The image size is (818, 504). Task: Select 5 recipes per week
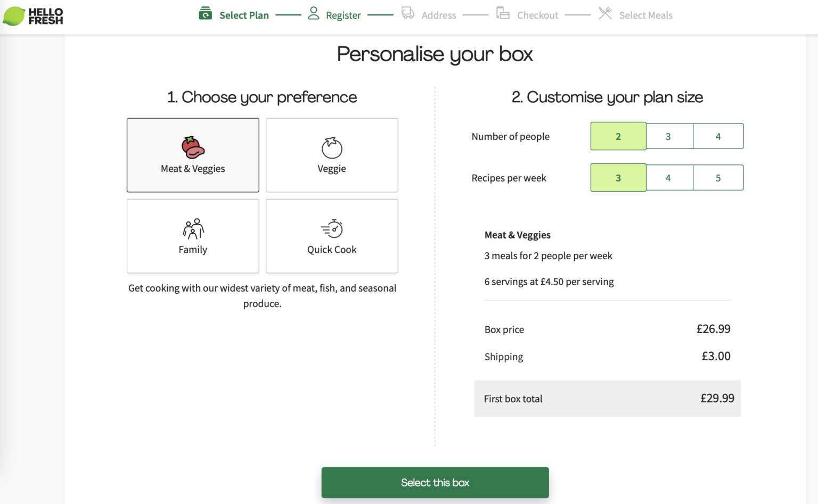(x=718, y=178)
